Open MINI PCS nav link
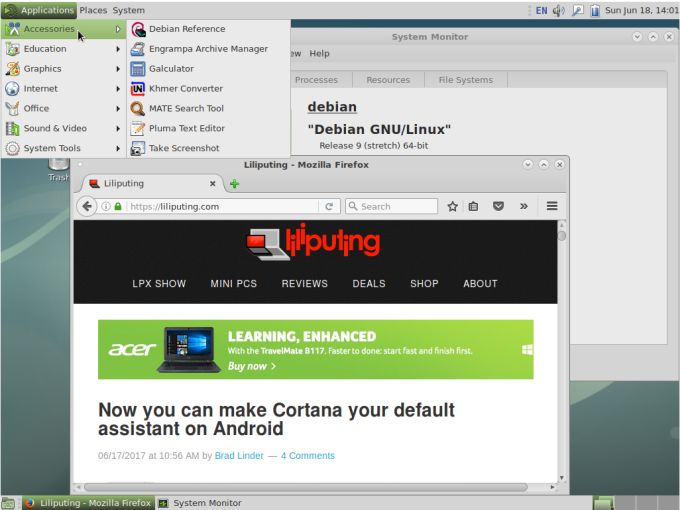The width and height of the screenshot is (680, 510). tap(234, 284)
